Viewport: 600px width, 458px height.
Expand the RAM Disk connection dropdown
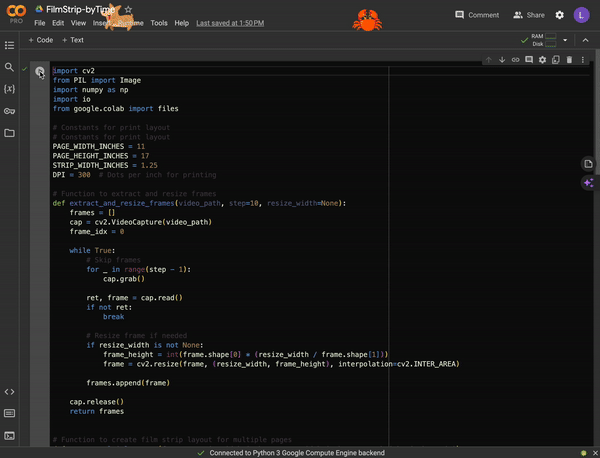tap(565, 40)
